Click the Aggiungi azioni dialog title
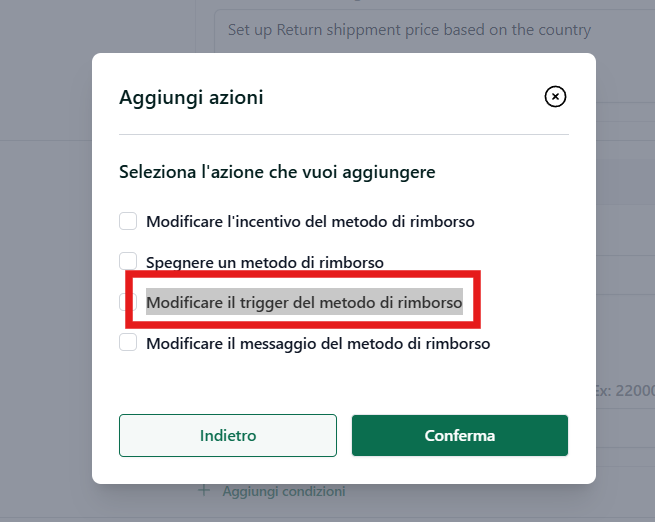Image resolution: width=655 pixels, height=522 pixels. pos(191,98)
